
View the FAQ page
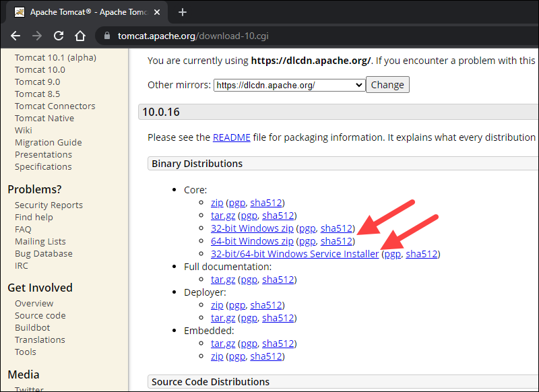[x=22, y=229]
